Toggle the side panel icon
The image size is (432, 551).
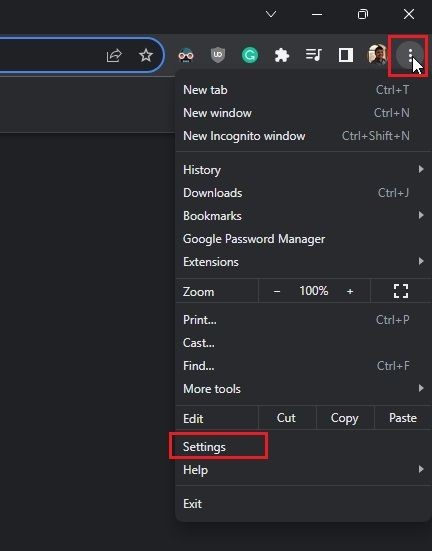[346, 55]
